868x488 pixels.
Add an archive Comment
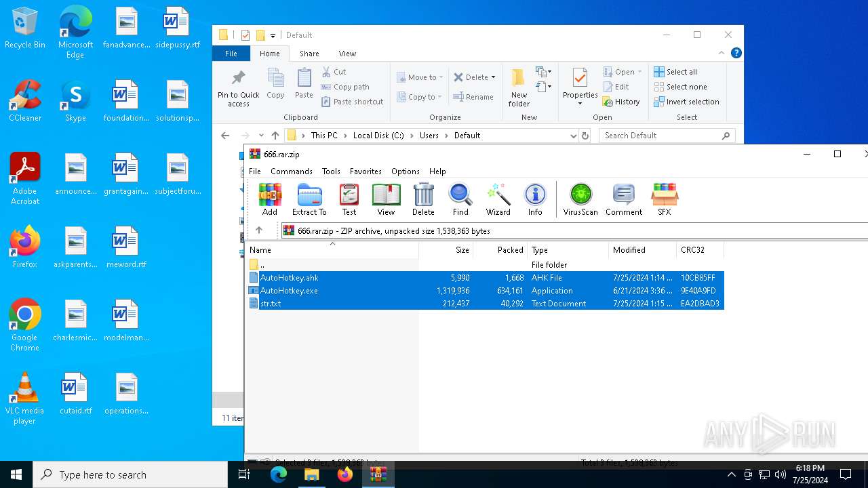[624, 199]
